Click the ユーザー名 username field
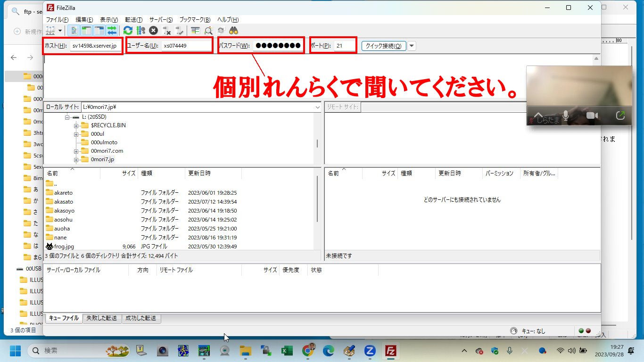 pos(186,46)
